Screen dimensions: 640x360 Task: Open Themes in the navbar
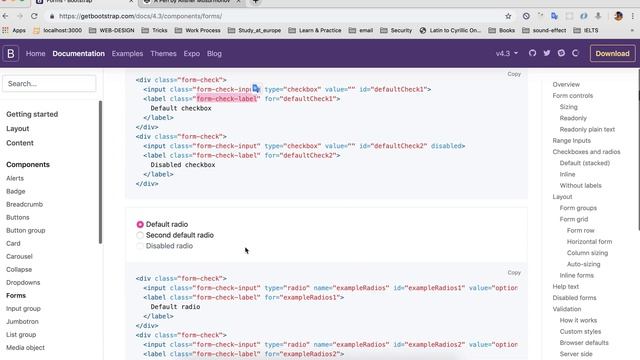pos(163,53)
